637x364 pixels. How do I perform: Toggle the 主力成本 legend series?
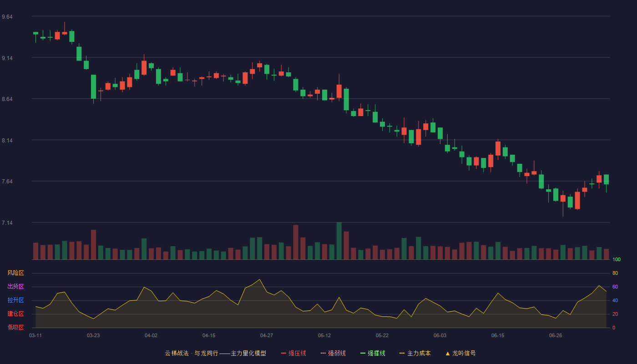click(415, 353)
